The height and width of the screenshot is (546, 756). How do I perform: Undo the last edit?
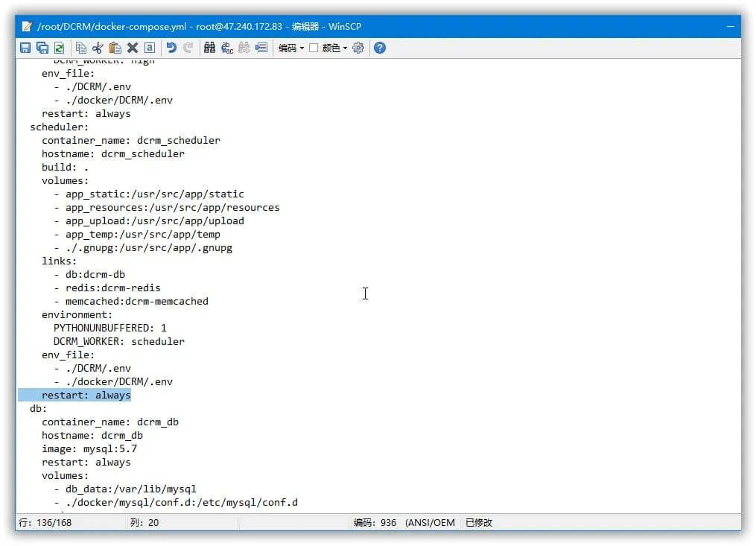(171, 48)
